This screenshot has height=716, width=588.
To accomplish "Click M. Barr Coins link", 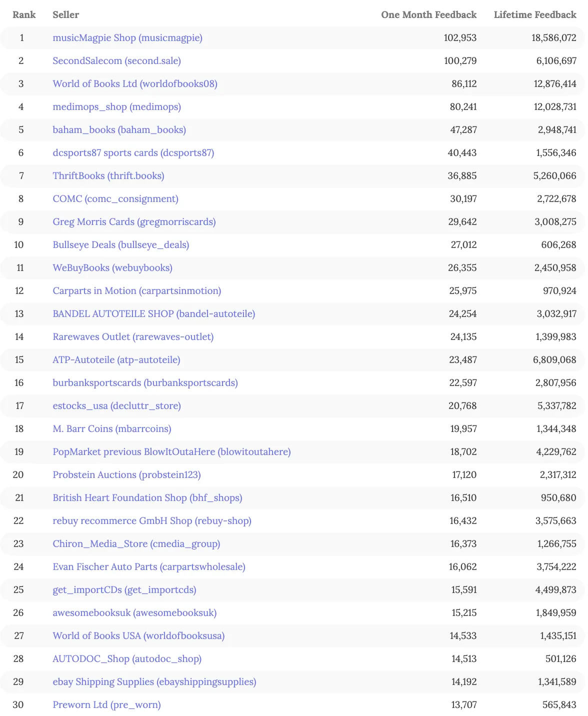I will click(x=112, y=429).
